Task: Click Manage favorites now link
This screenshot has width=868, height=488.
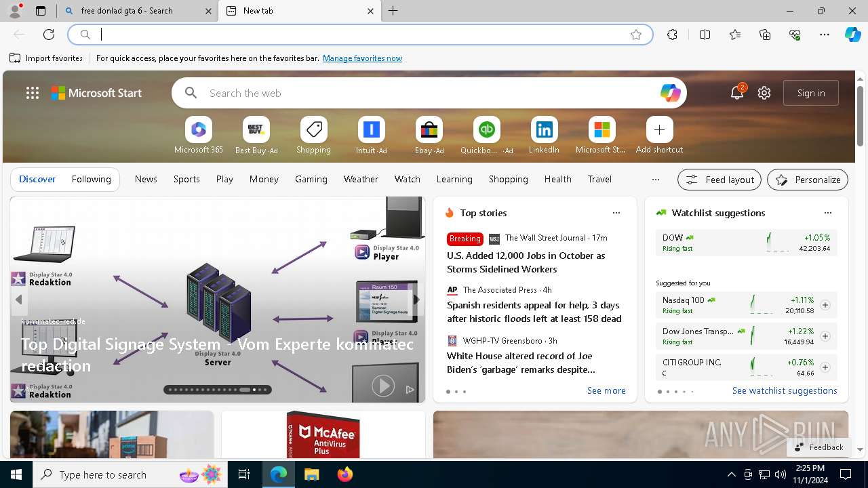Action: click(362, 58)
